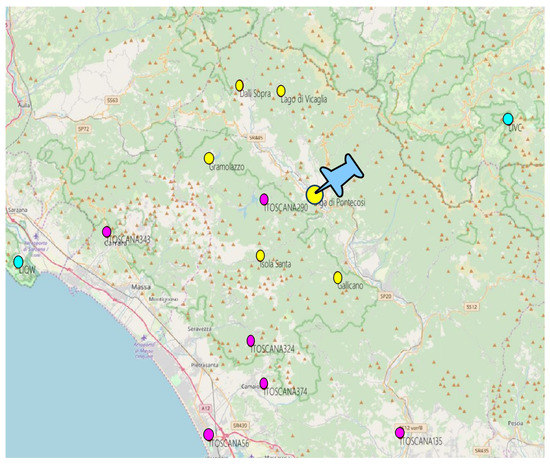Image resolution: width=550 pixels, height=464 pixels.
Task: Select the yellow Lago di Vicaglia marker
Action: (x=281, y=91)
